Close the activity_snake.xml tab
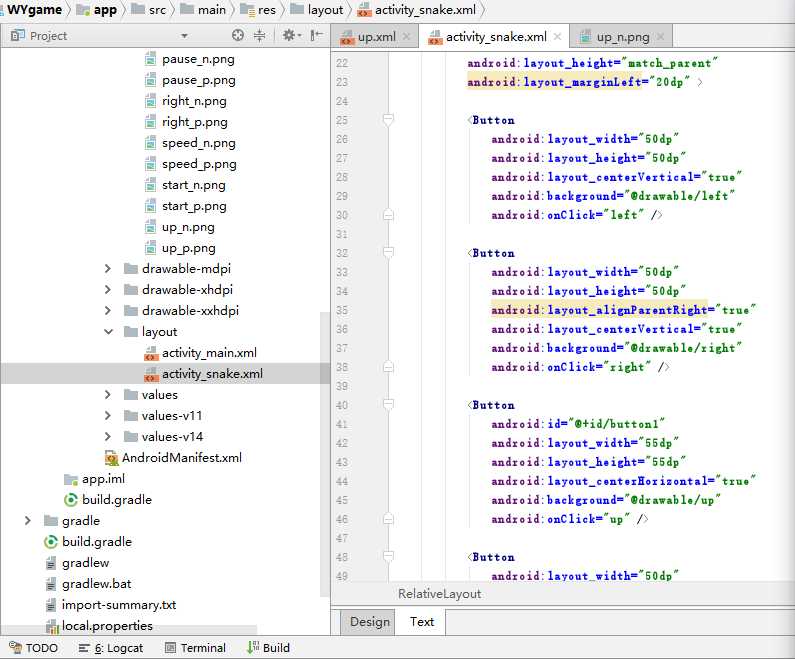Image resolution: width=795 pixels, height=659 pixels. coord(557,36)
